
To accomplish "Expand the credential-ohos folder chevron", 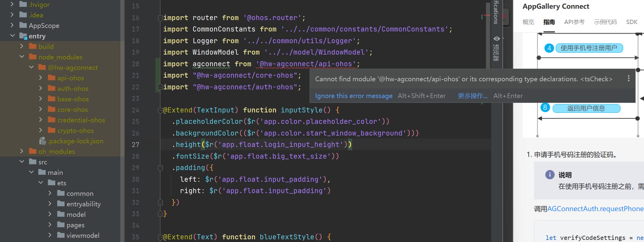I will [x=41, y=120].
